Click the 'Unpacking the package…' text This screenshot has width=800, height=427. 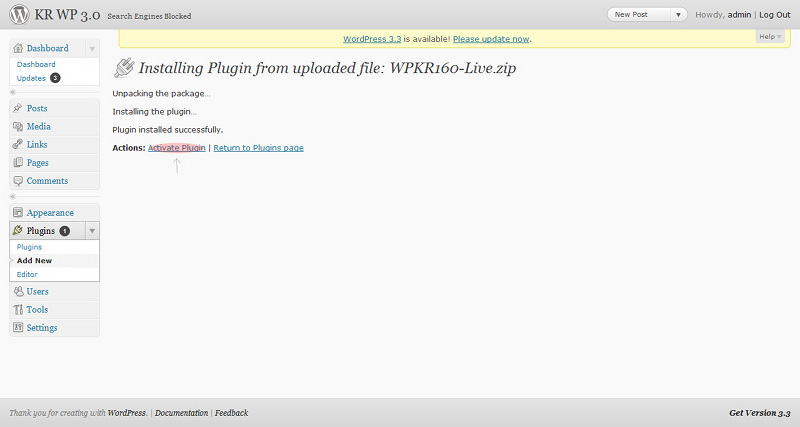pyautogui.click(x=161, y=93)
